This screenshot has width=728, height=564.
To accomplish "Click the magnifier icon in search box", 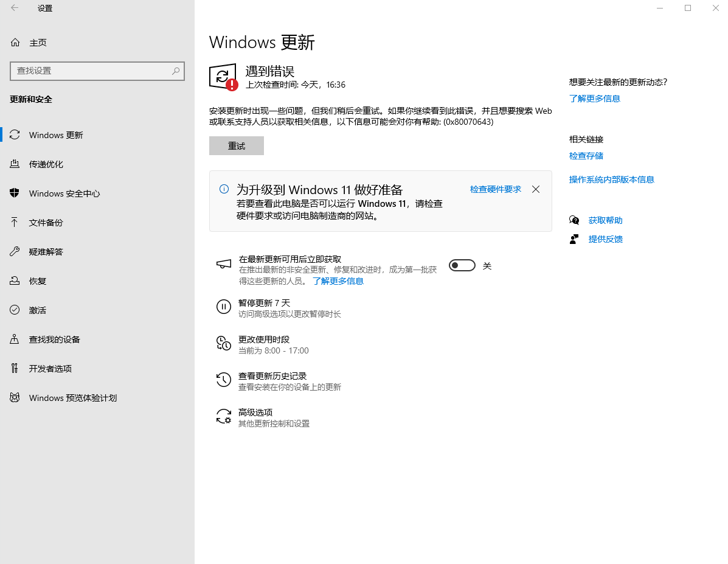I will tap(176, 71).
